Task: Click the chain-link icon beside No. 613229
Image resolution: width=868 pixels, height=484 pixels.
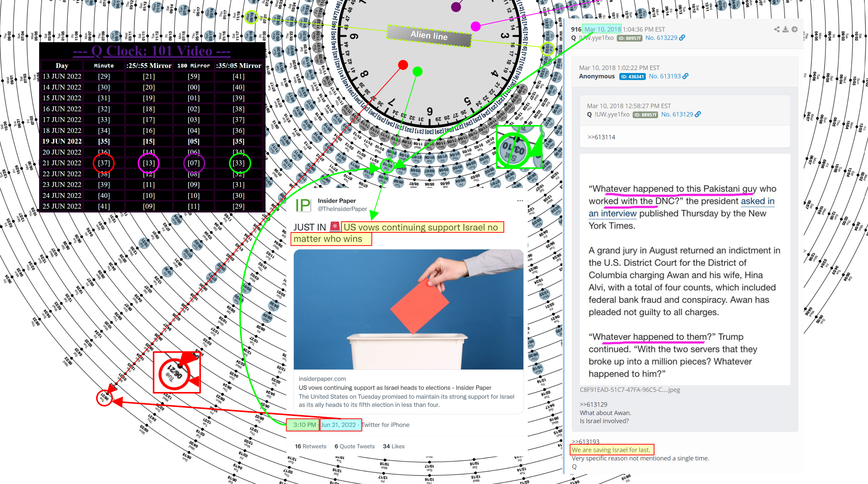Action: coord(682,38)
